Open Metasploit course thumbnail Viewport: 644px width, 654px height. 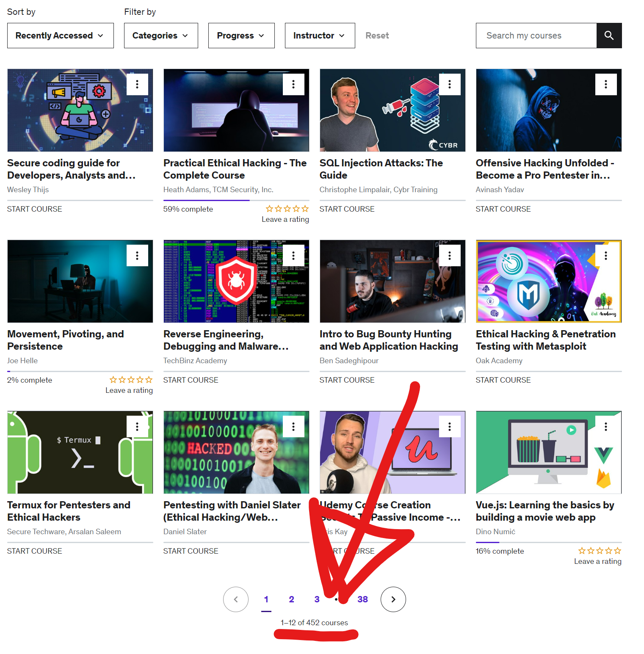(x=549, y=281)
